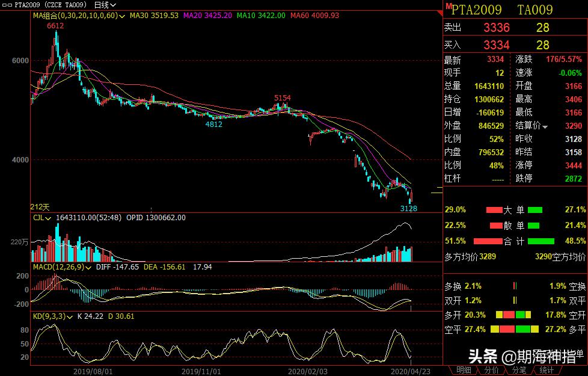Switch to the 分价 tab

click(491, 371)
